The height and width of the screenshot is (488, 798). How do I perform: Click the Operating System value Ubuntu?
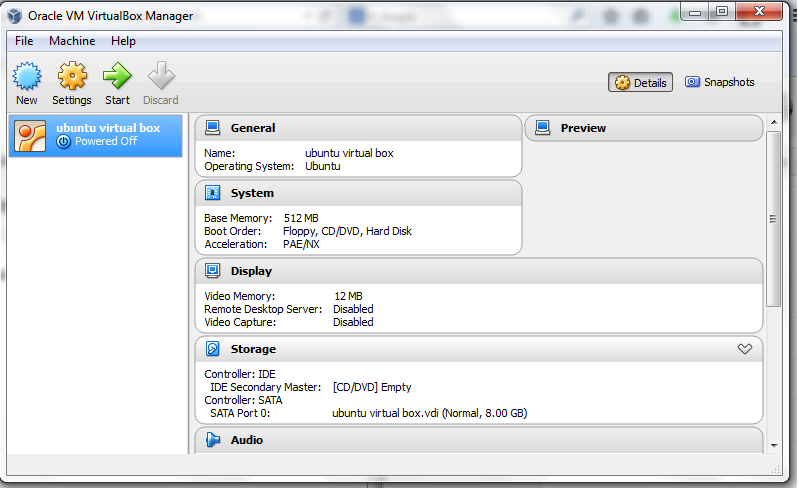click(x=323, y=166)
